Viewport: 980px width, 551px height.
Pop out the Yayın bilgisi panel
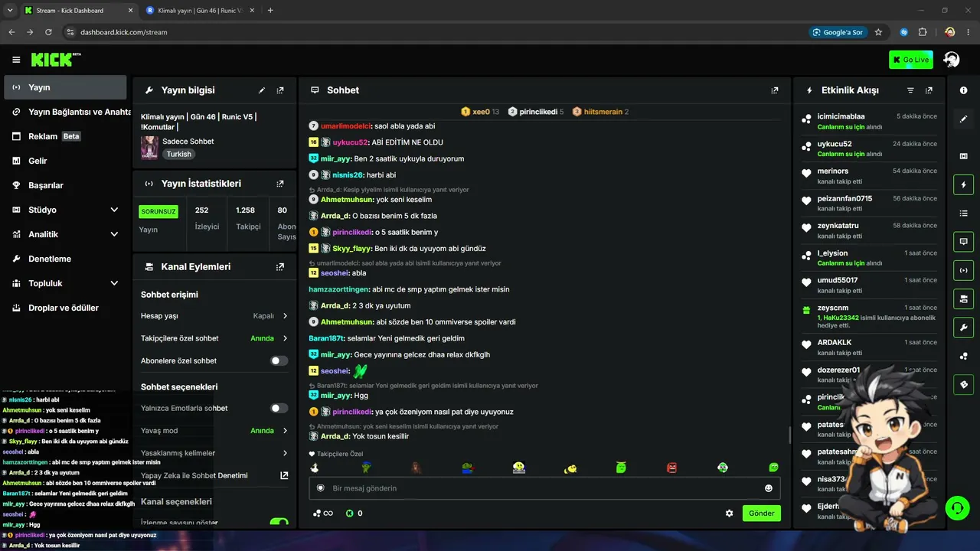[280, 90]
